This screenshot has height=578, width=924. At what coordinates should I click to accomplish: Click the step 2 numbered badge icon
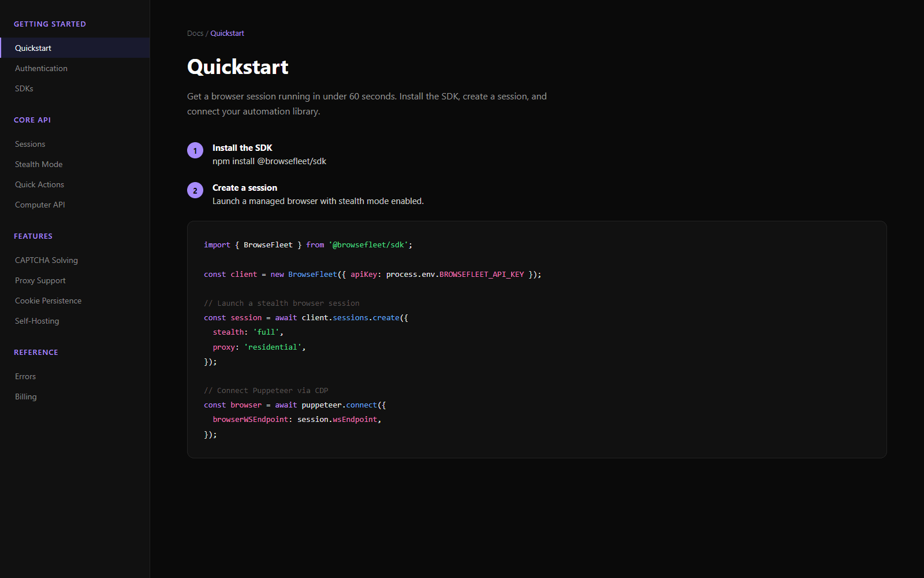point(195,190)
